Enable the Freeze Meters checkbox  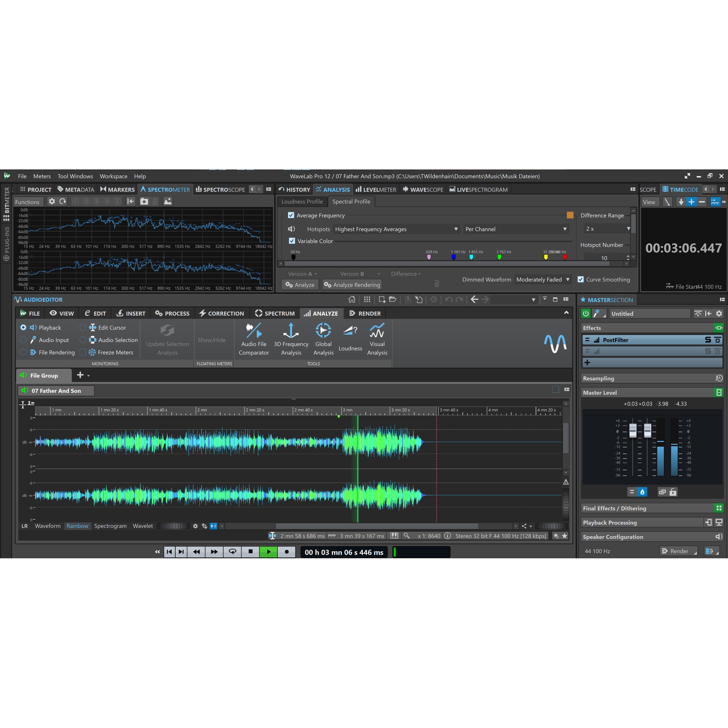click(x=83, y=352)
